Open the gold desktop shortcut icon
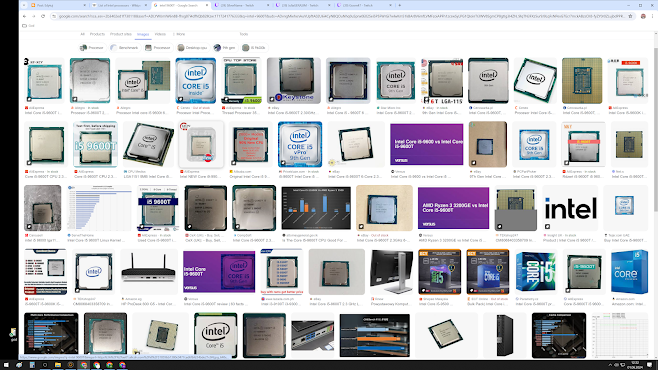The width and height of the screenshot is (658, 370). tap(13, 334)
